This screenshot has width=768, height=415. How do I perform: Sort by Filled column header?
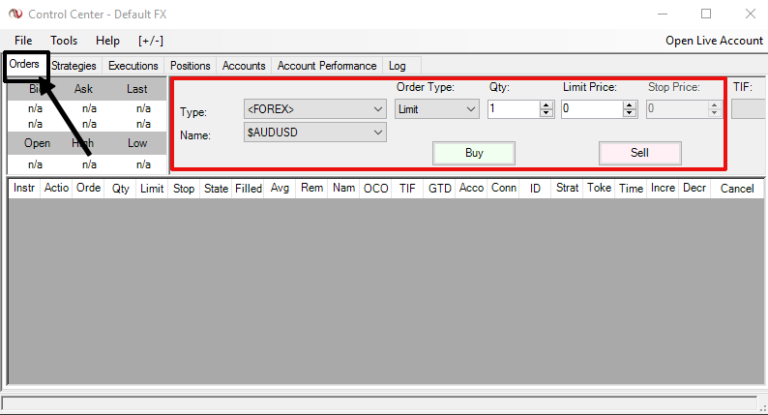pos(248,188)
